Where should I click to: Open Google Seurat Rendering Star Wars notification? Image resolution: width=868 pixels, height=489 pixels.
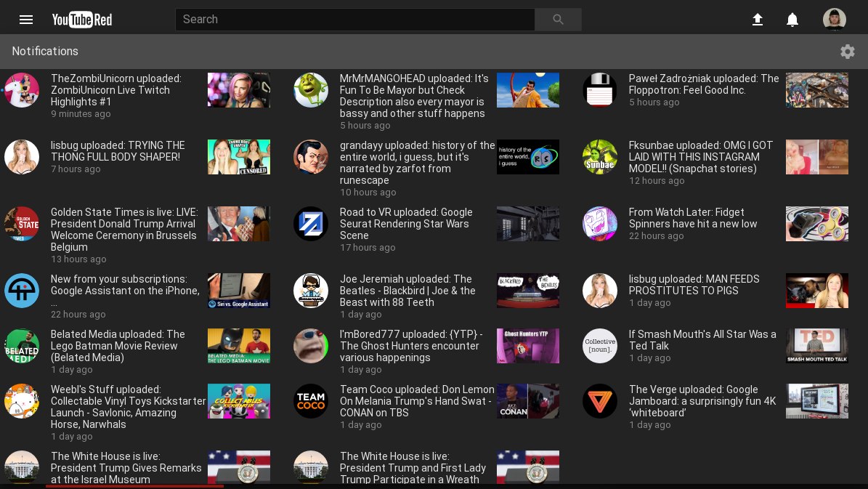pos(406,224)
